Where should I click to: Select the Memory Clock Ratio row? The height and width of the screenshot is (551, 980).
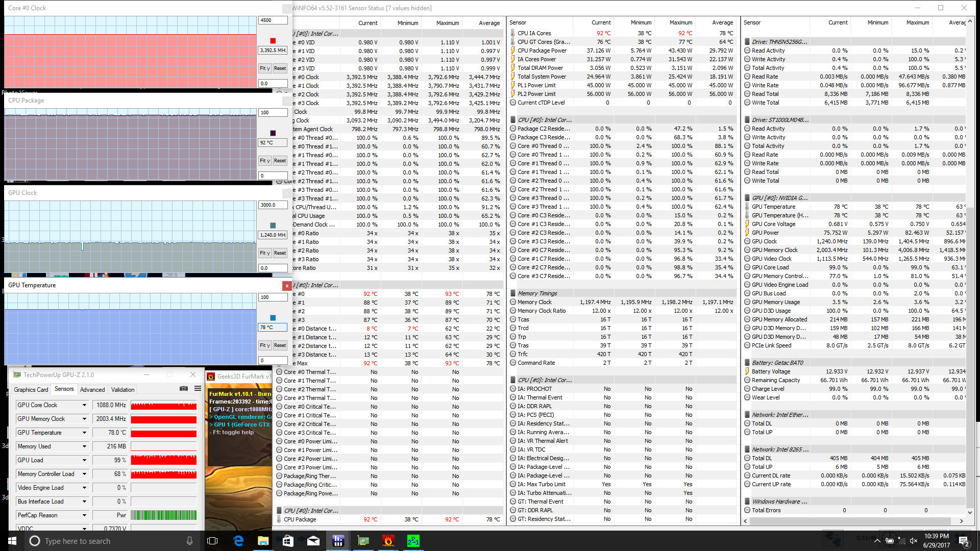622,311
